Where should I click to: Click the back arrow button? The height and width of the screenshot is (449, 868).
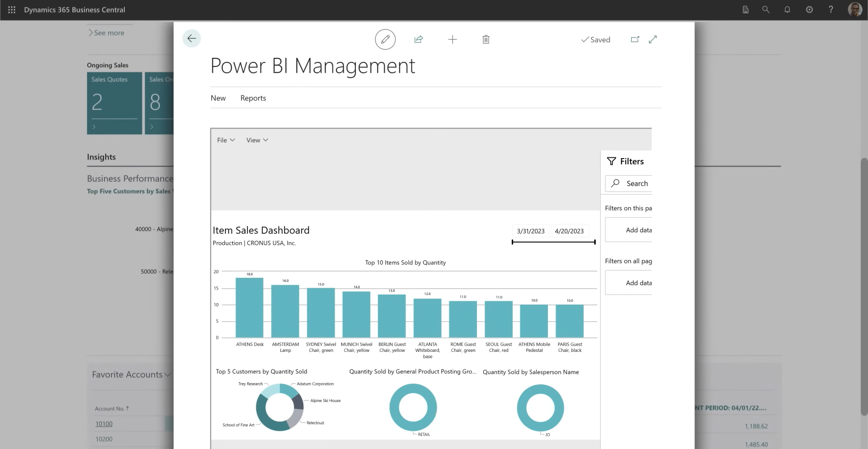click(192, 38)
